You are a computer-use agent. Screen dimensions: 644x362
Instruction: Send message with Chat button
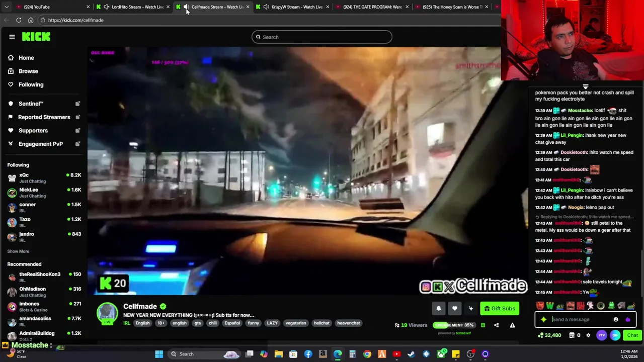coord(632,335)
